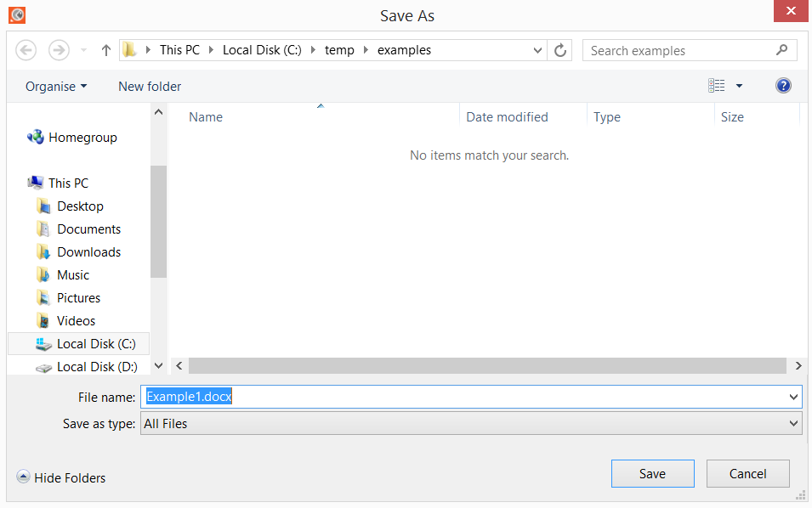Collapse folders with Hide Folders
Viewport: 812px width, 508px height.
pyautogui.click(x=60, y=477)
